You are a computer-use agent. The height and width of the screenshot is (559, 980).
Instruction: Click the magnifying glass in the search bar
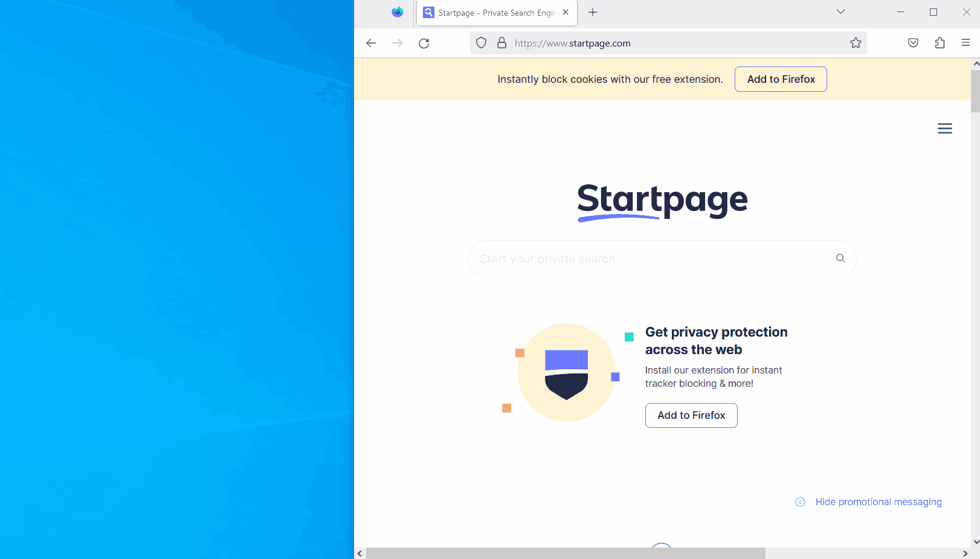pos(840,258)
